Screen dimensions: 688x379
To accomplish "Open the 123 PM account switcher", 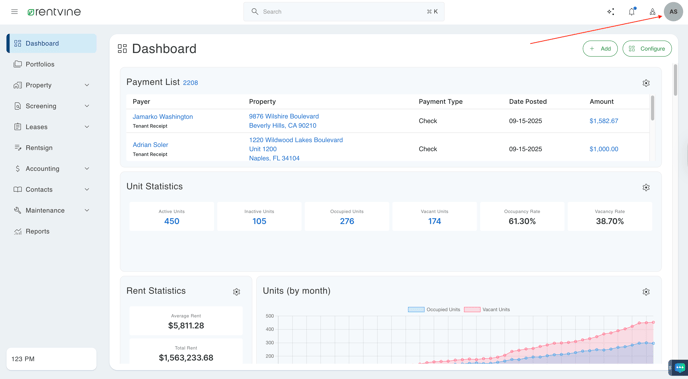I will 51,359.
